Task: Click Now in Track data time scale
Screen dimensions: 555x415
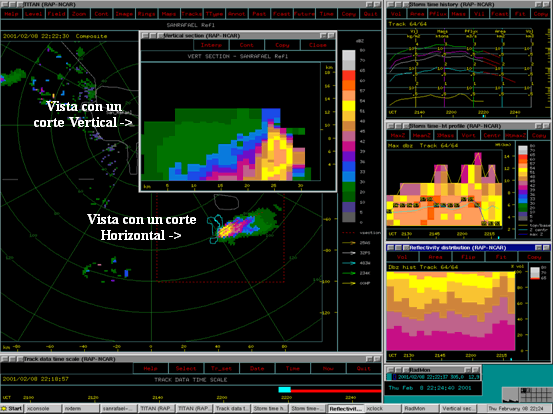Action: (x=328, y=368)
